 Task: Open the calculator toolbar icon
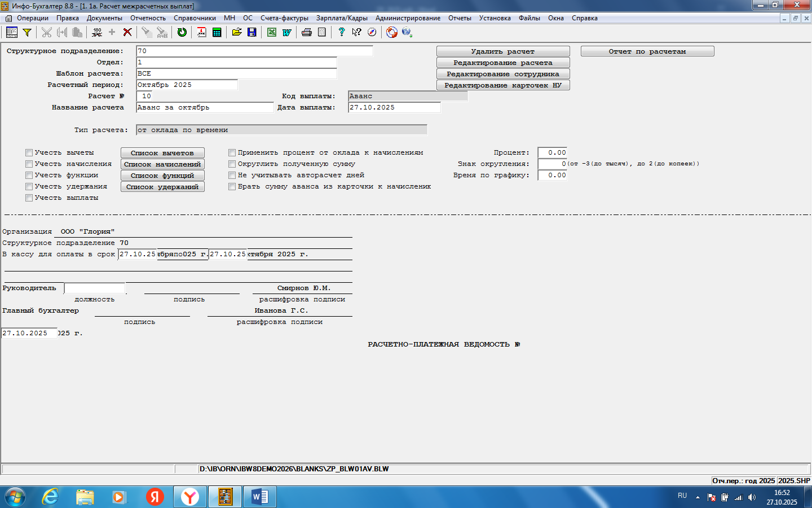(x=217, y=32)
